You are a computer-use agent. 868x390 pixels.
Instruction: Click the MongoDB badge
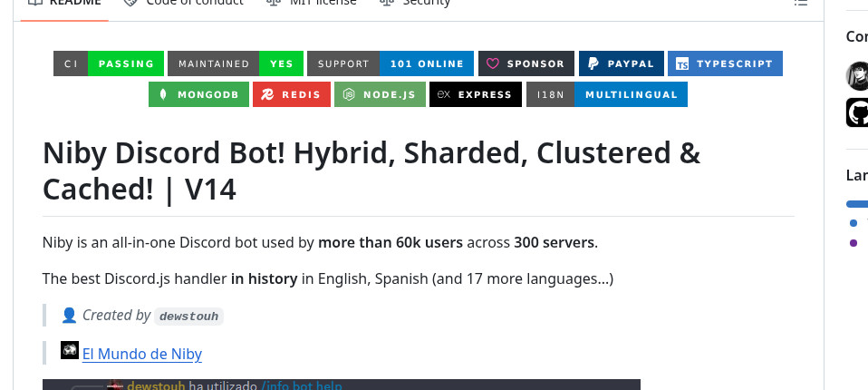tap(198, 94)
